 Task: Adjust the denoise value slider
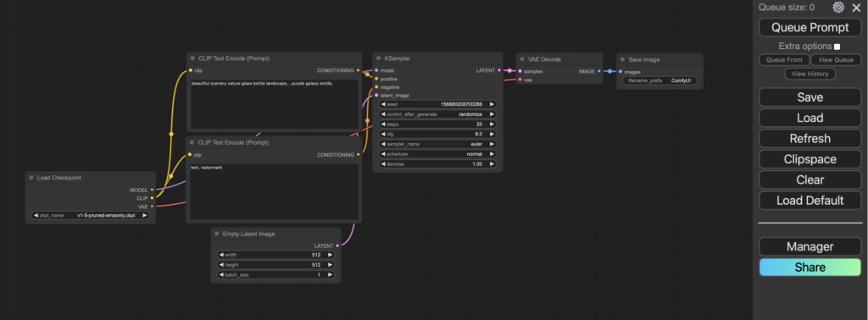[x=437, y=164]
